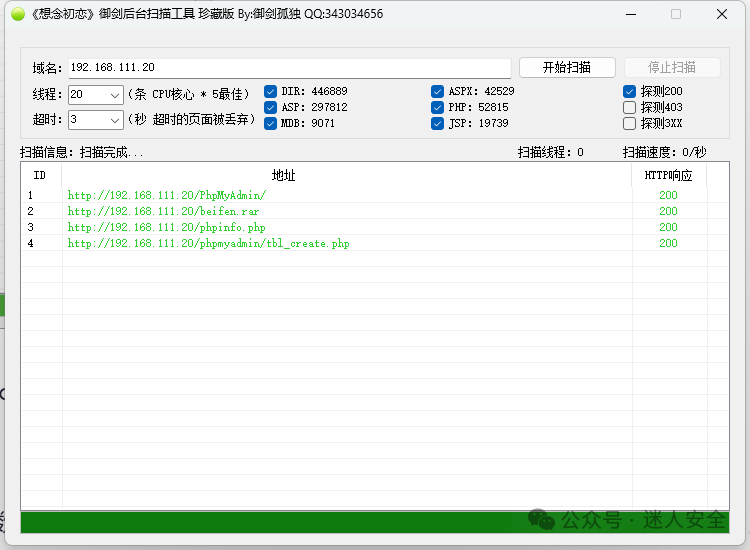Select the PhpMyAdmin result URL
750x550 pixels.
pyautogui.click(x=166, y=195)
